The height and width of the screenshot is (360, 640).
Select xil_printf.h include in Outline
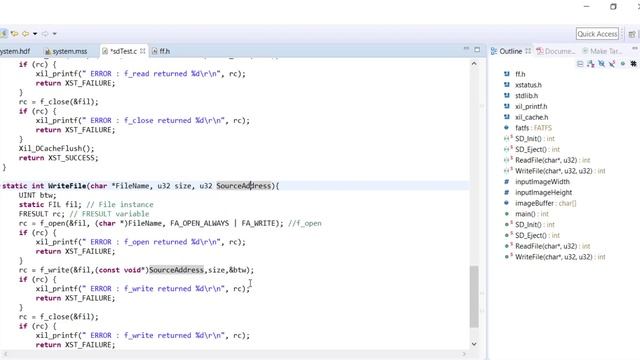[531, 107]
